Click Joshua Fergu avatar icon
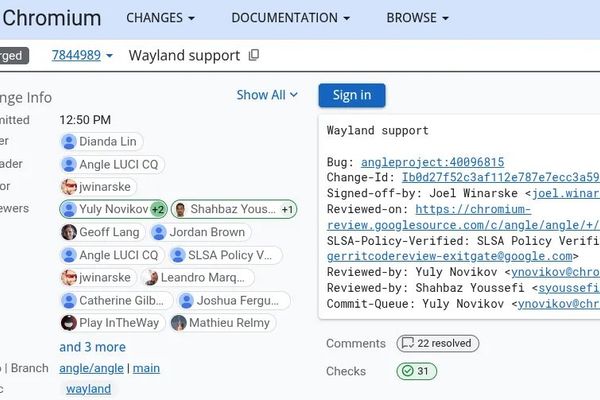Viewport: 600px width, 400px height. (x=186, y=300)
